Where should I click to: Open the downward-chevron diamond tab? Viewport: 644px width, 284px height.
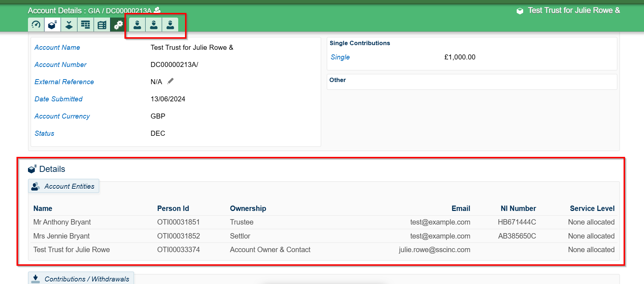(x=69, y=25)
